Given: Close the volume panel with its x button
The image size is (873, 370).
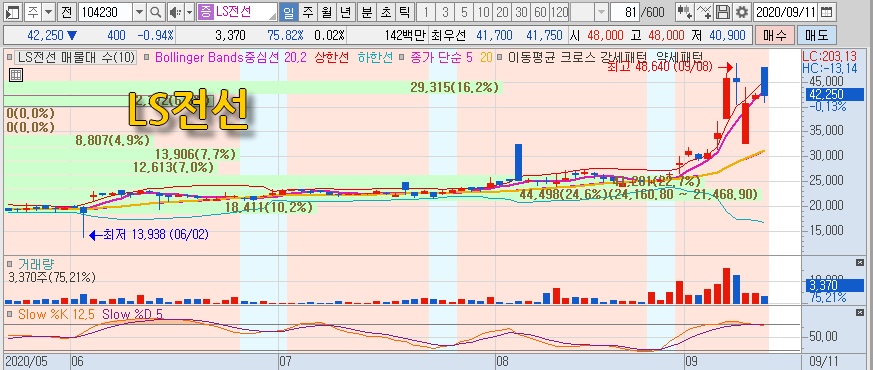Looking at the screenshot, I should pos(859,262).
